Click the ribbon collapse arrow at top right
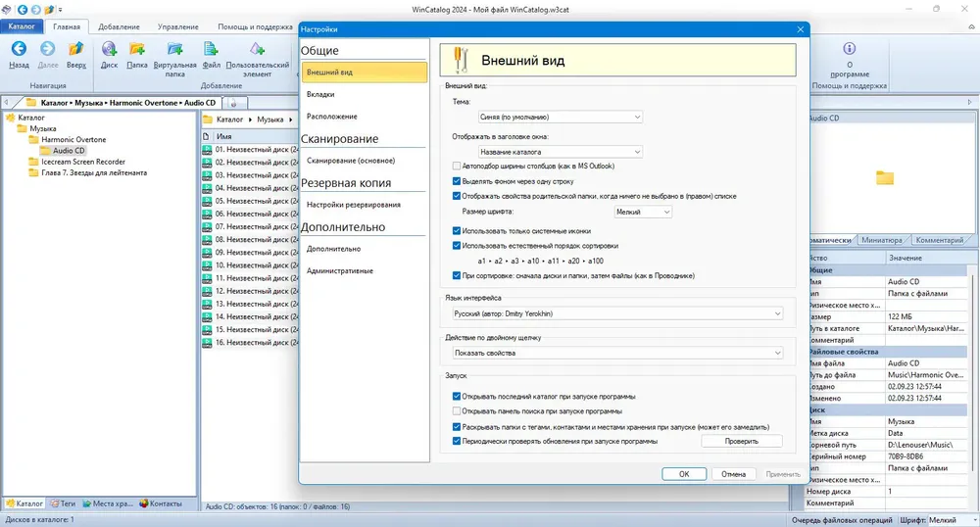The image size is (980, 527). 971,26
